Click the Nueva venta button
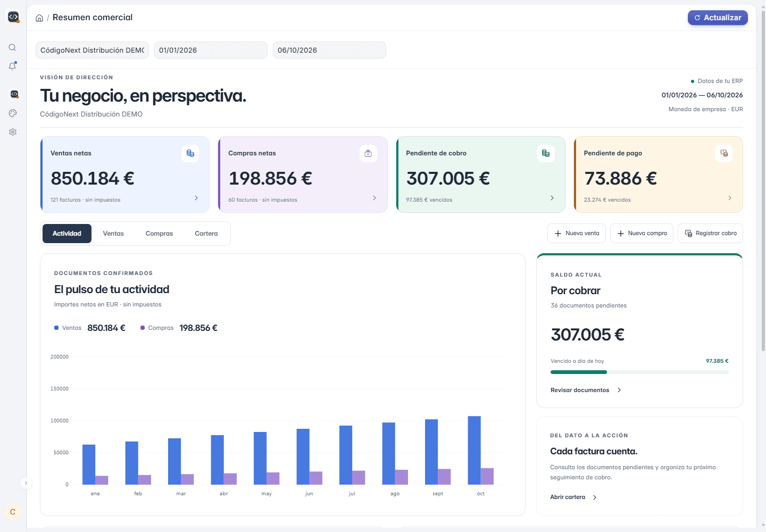The image size is (766, 532). point(577,233)
